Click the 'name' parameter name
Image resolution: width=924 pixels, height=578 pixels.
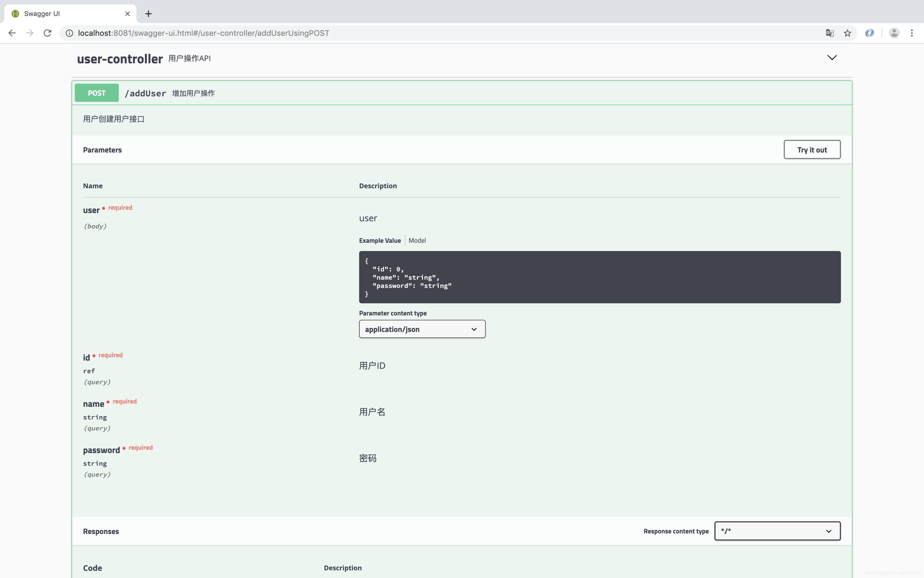point(94,404)
